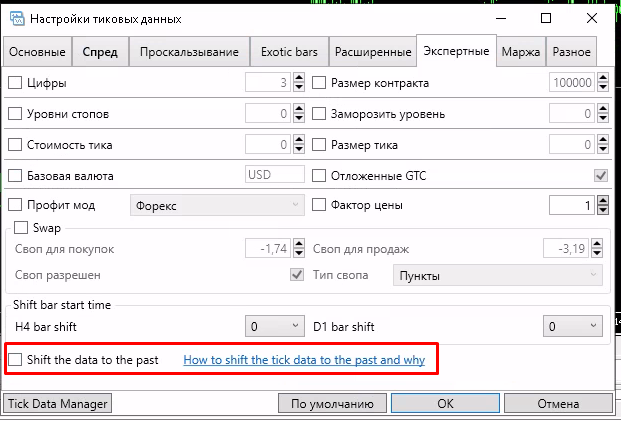Cancel with the Отмена button

pyautogui.click(x=558, y=404)
